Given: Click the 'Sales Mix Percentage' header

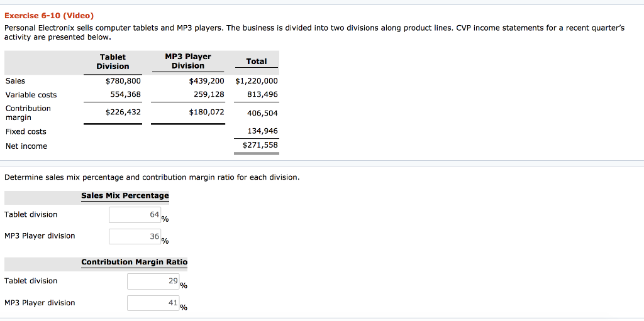Looking at the screenshot, I should 125,196.
